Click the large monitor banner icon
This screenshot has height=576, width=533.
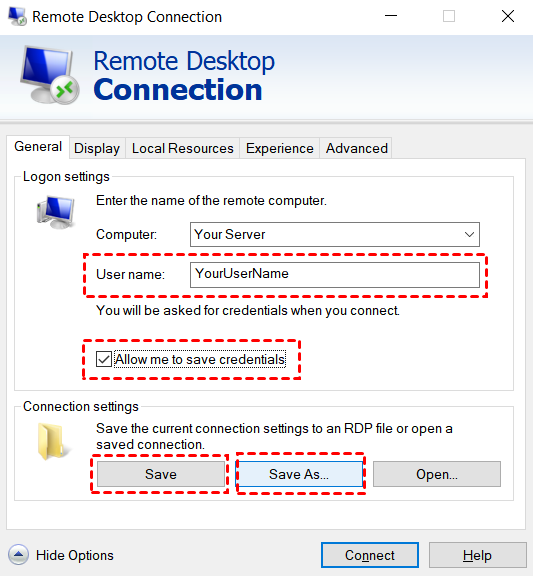[49, 75]
